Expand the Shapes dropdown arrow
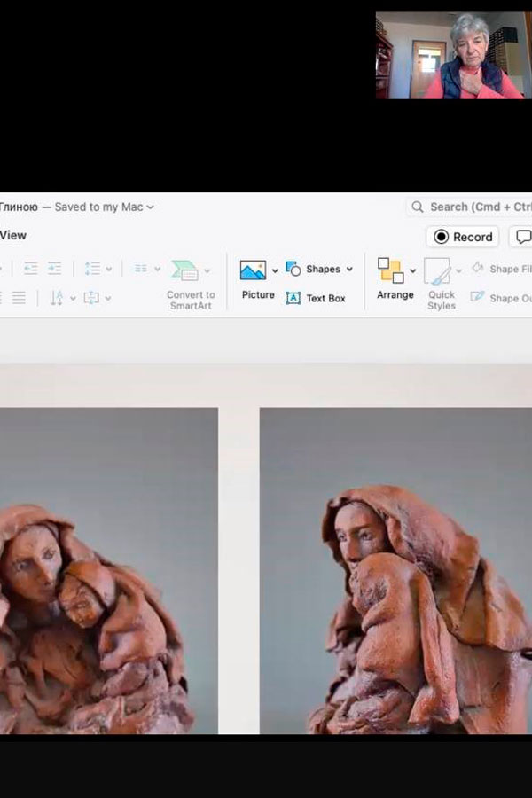Viewport: 532px width, 798px height. [x=349, y=270]
